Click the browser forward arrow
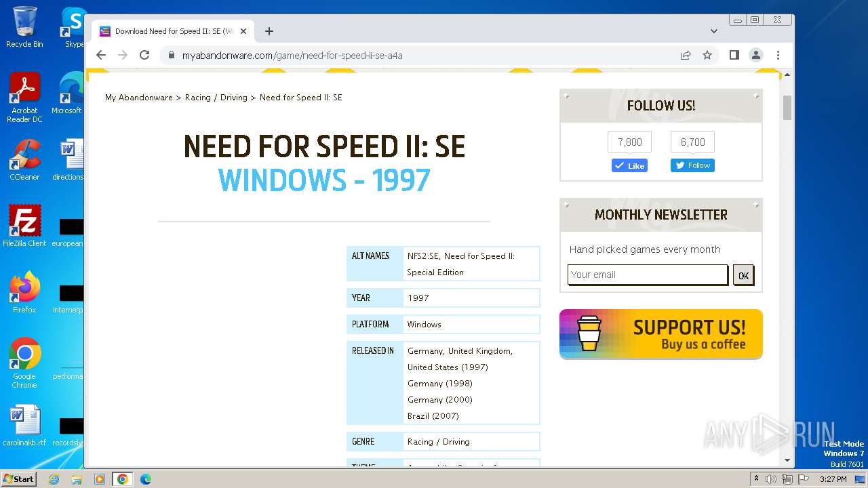 click(123, 55)
